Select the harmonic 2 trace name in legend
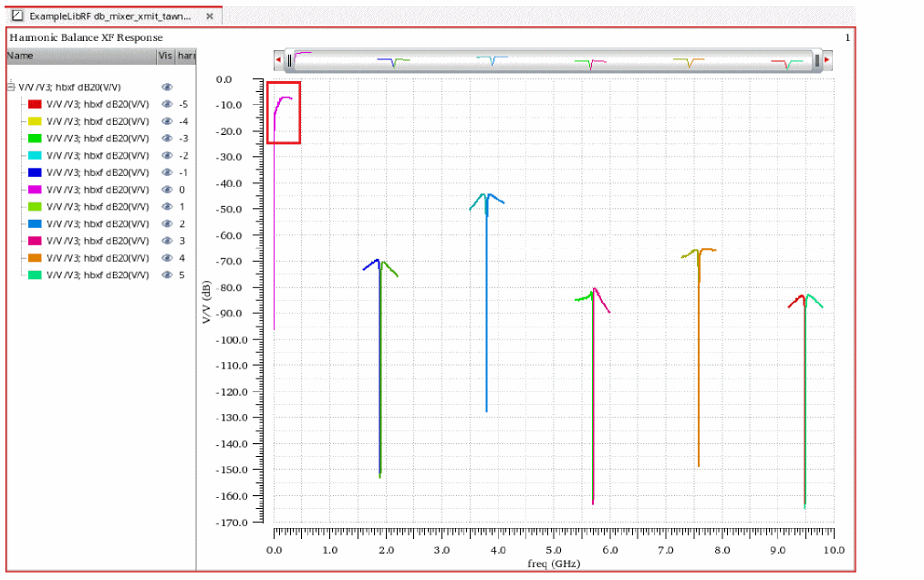Viewport: 924px width, 580px height. click(x=98, y=223)
